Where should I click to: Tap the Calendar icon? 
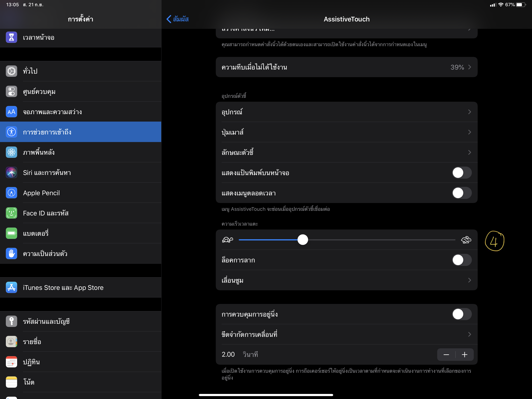pos(11,362)
